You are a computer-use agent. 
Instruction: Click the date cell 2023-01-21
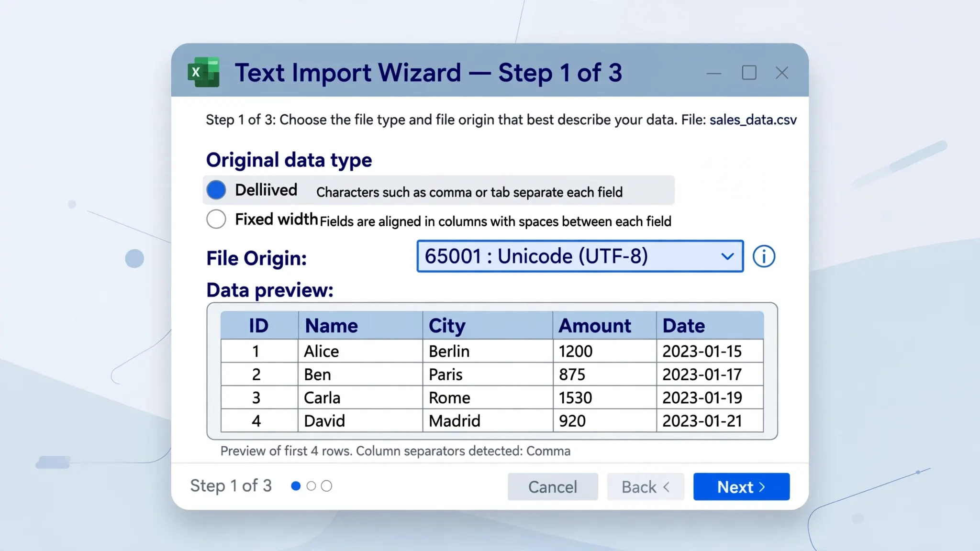click(x=710, y=420)
